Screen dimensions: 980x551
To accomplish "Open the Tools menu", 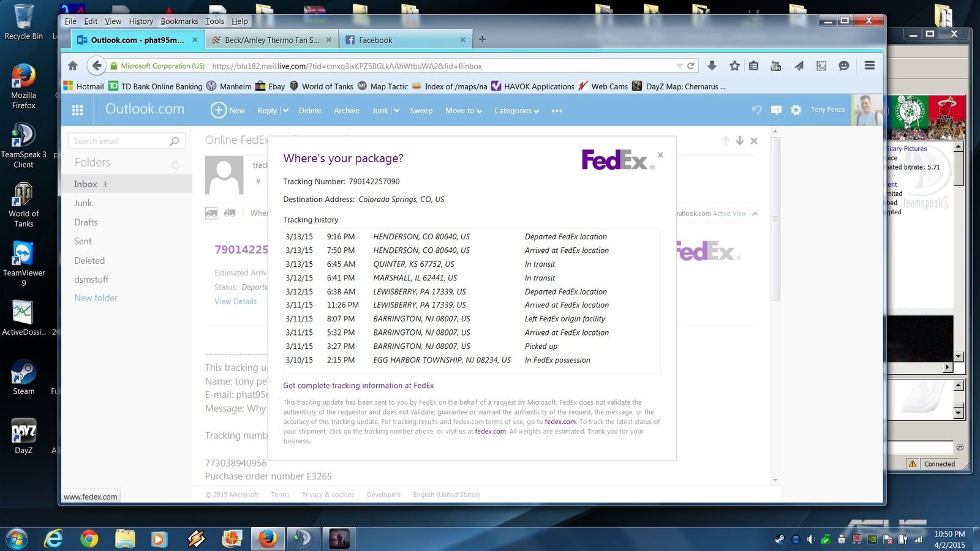I will [214, 21].
